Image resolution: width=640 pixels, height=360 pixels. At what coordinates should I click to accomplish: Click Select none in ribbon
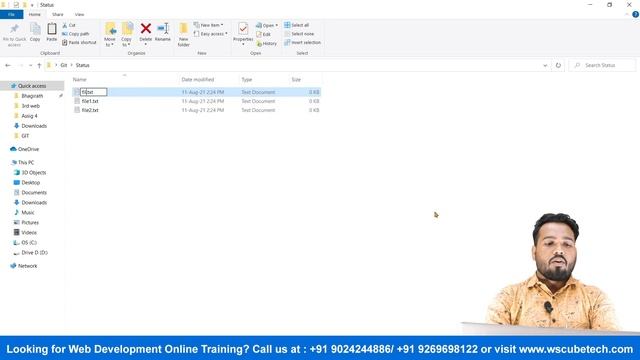[299, 34]
